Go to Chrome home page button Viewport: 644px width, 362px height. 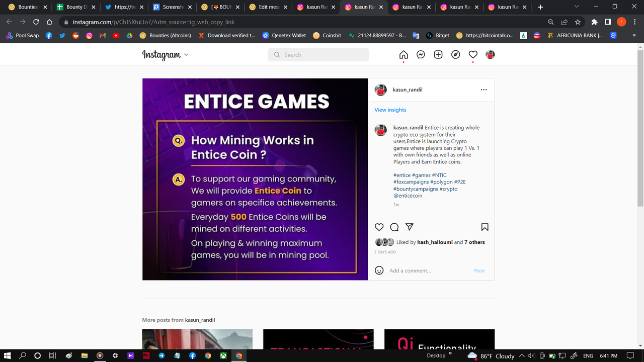pos(49,22)
